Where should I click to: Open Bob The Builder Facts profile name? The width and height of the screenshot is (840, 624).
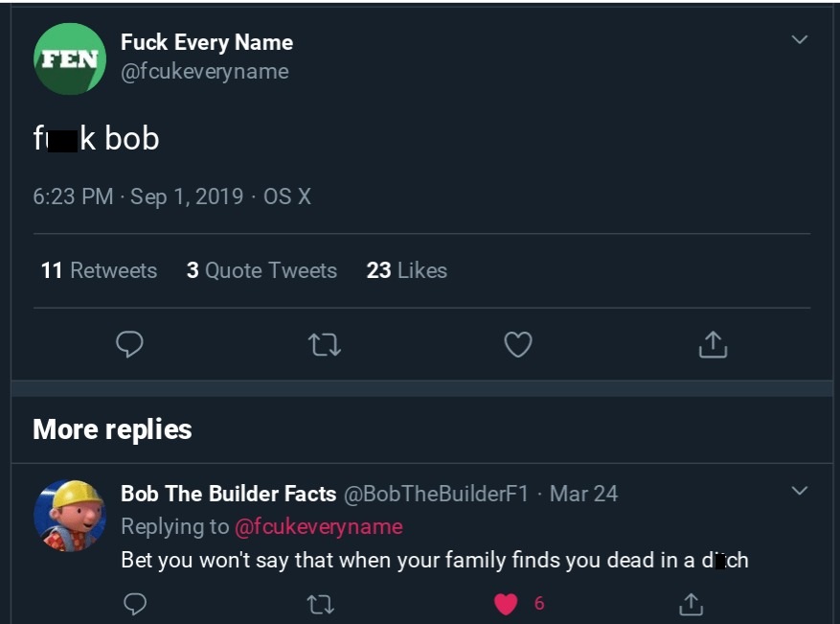tap(228, 494)
